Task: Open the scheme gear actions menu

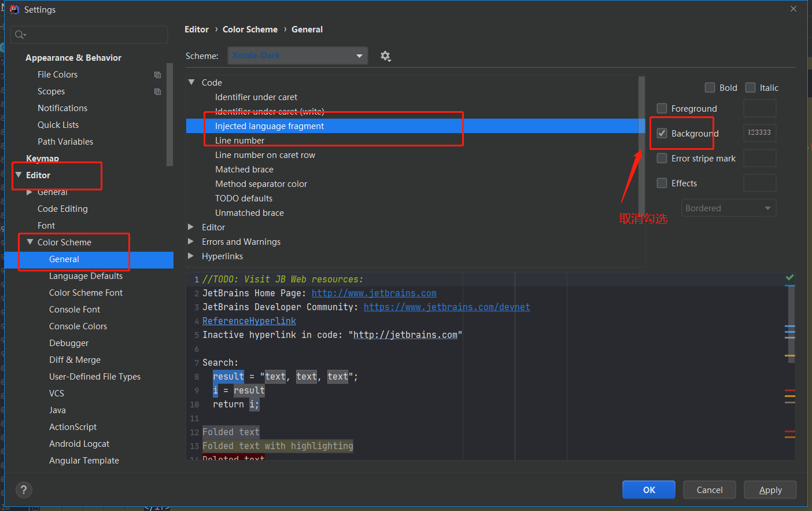Action: (x=386, y=56)
